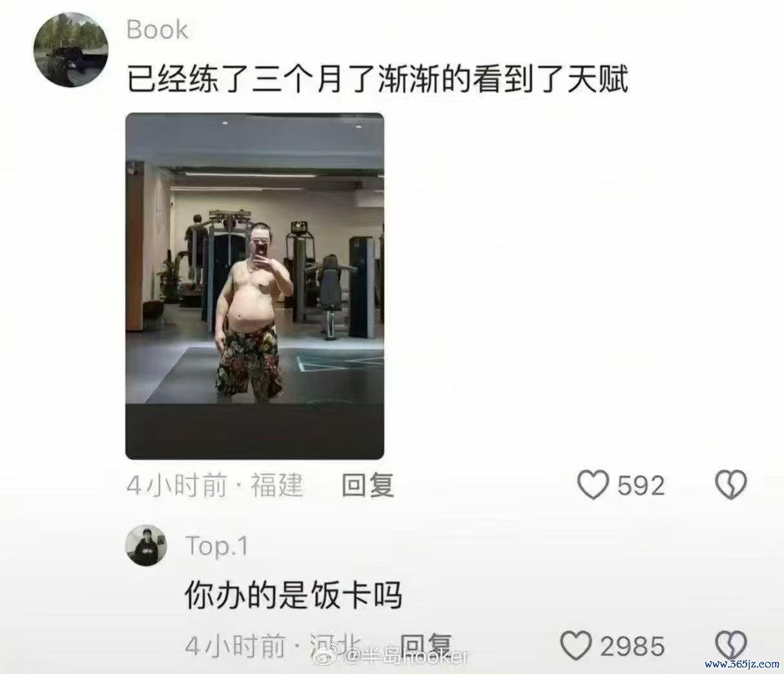Select reply text 你办的是饭卡吗
The width and height of the screenshot is (784, 674).
tap(294, 595)
